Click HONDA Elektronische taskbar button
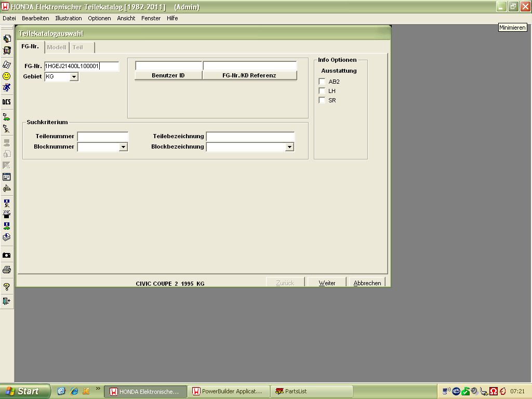 pyautogui.click(x=145, y=391)
